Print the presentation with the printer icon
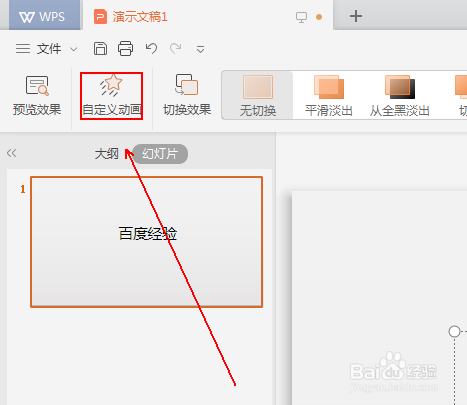The height and width of the screenshot is (405, 467). [125, 49]
